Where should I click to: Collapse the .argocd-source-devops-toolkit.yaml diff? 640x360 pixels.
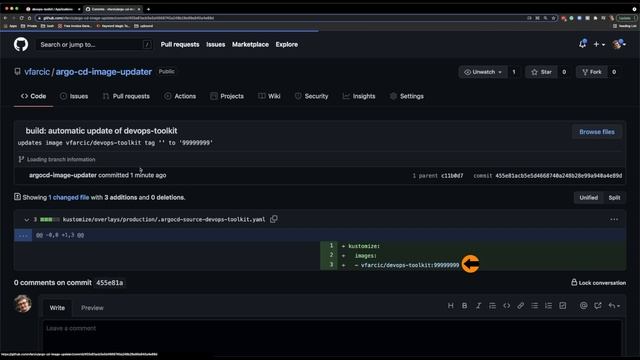[27, 220]
